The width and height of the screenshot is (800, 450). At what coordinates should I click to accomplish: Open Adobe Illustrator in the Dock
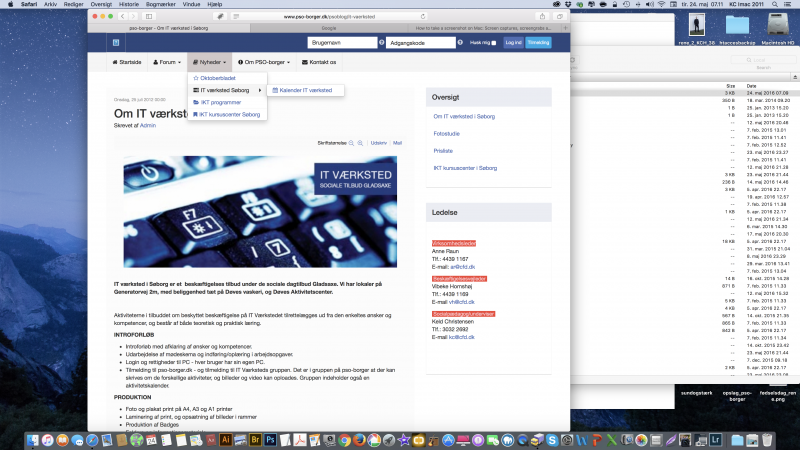click(226, 440)
